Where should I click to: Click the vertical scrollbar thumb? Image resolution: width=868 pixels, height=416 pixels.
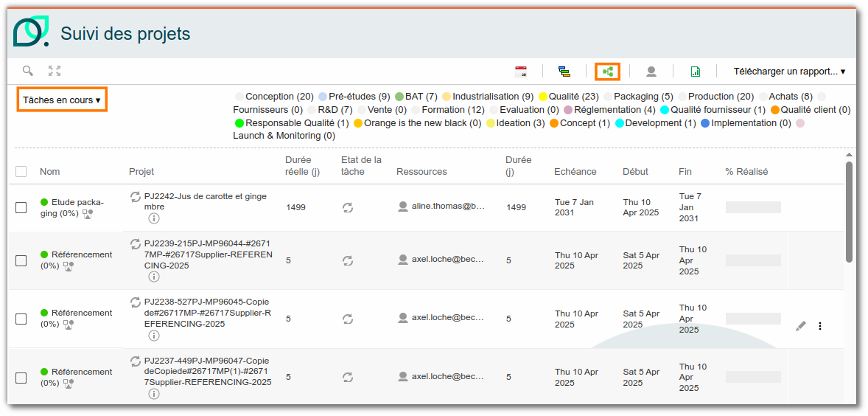point(849,211)
